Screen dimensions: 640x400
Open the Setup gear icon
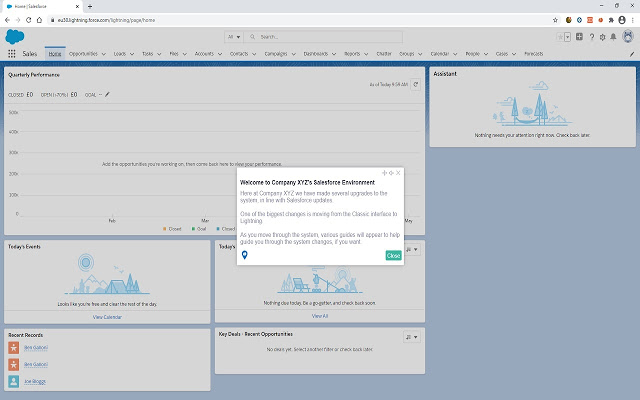tap(603, 37)
